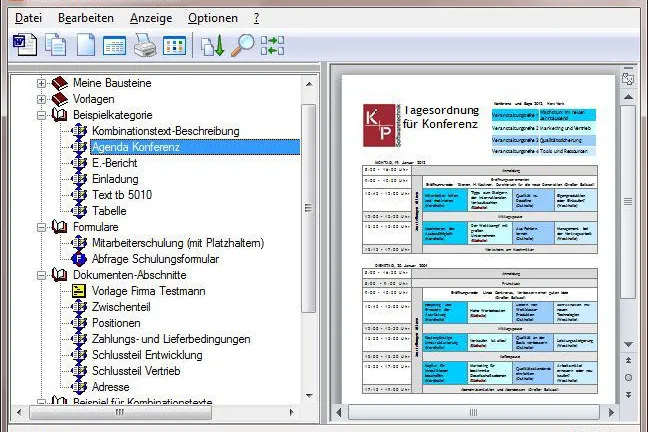Click the green swap-arrows toolbar icon
The image size is (648, 432).
272,45
